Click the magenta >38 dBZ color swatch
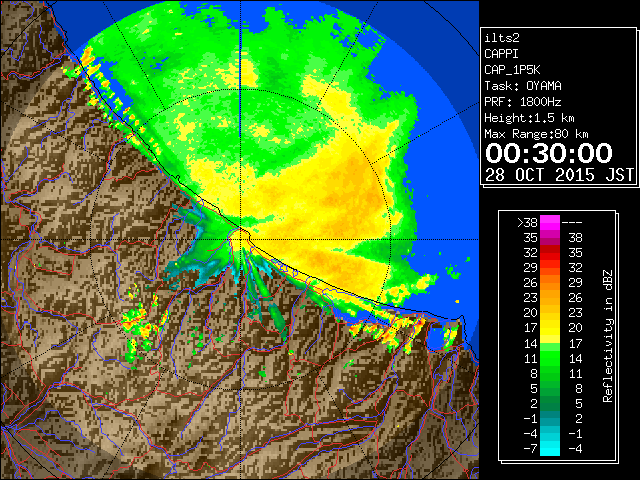The height and width of the screenshot is (480, 640). (x=550, y=222)
